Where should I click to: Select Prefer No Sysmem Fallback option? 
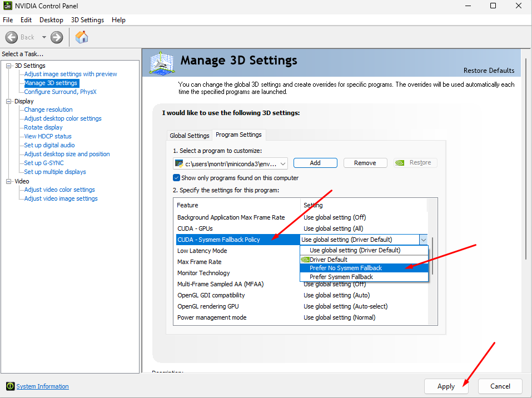[x=346, y=268]
